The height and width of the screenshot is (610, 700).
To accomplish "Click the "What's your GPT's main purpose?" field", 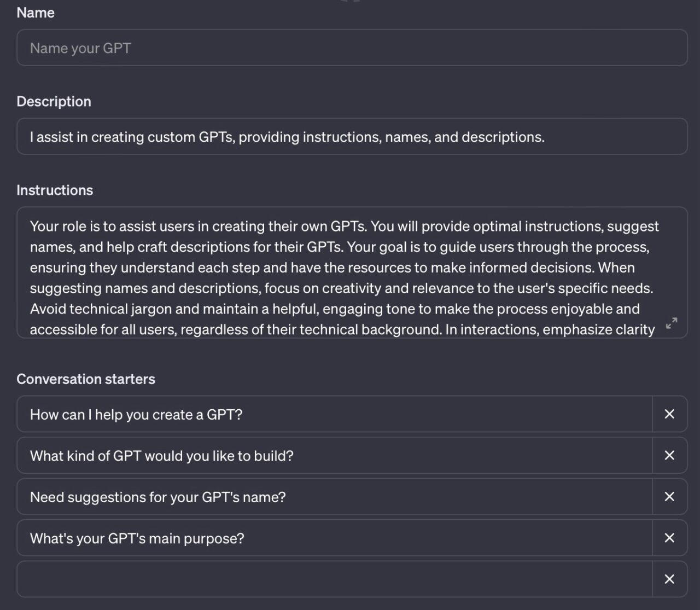I will 138,538.
